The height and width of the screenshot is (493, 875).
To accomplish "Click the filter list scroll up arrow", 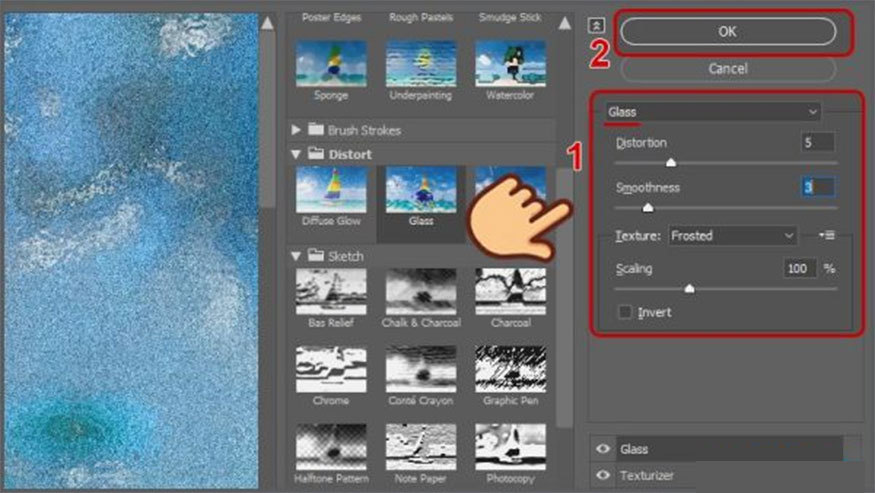I will coord(565,23).
